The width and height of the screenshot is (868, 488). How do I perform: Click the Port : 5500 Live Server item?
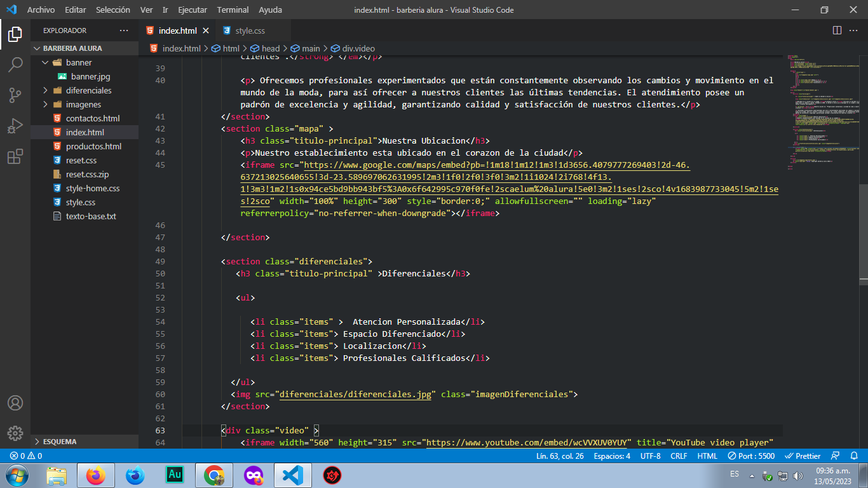point(751,456)
